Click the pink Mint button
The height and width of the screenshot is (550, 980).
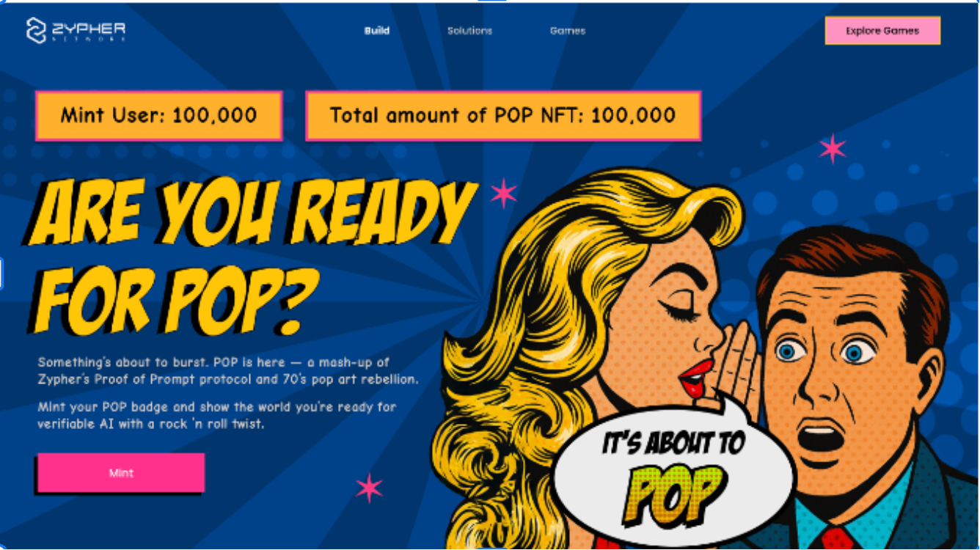(121, 473)
